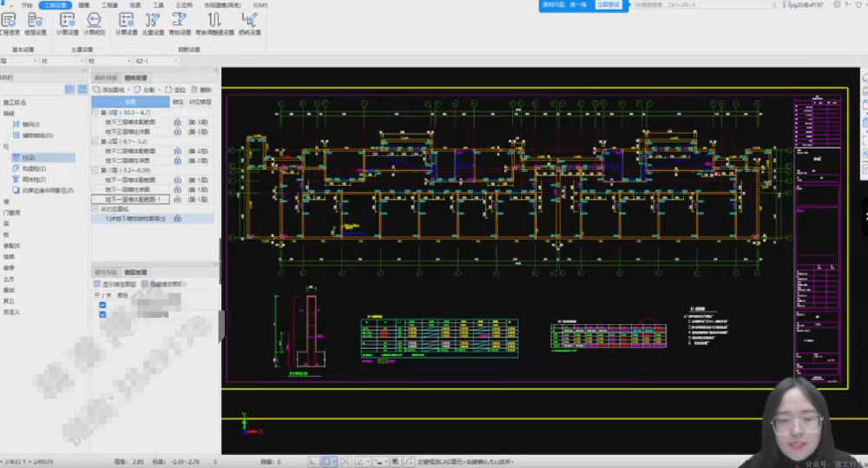Open 工程信息 project info icon
Viewport: 868px width, 468px height.
9,23
